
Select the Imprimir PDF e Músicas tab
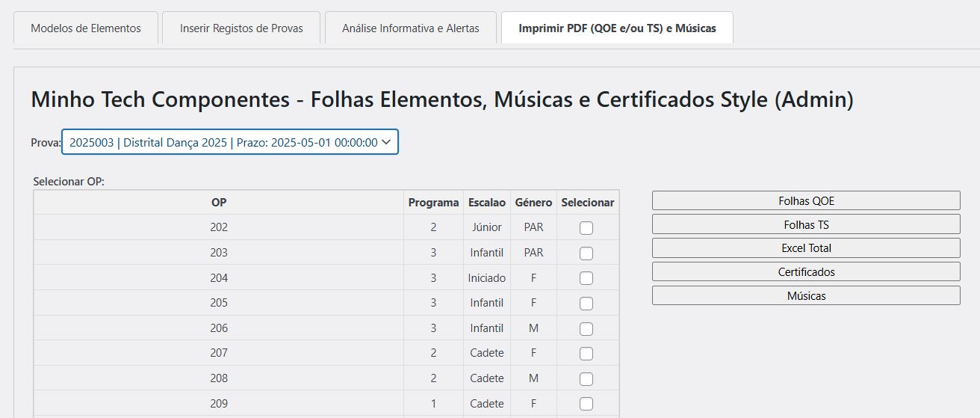pos(617,28)
